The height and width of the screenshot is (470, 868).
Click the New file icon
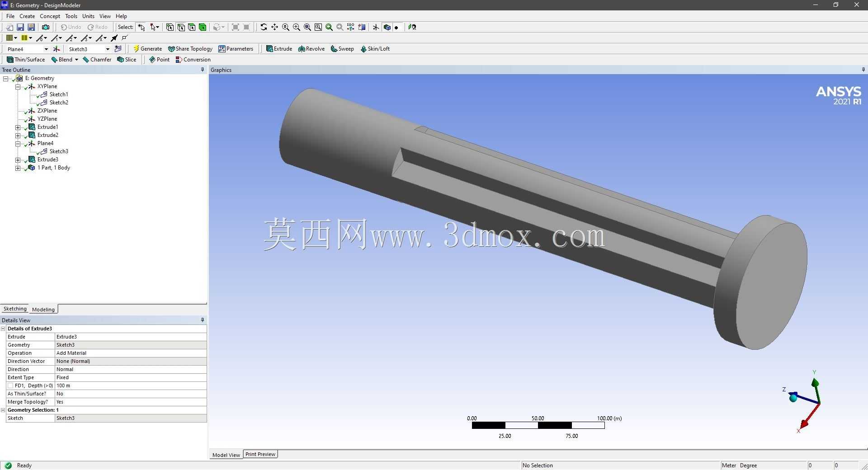9,27
